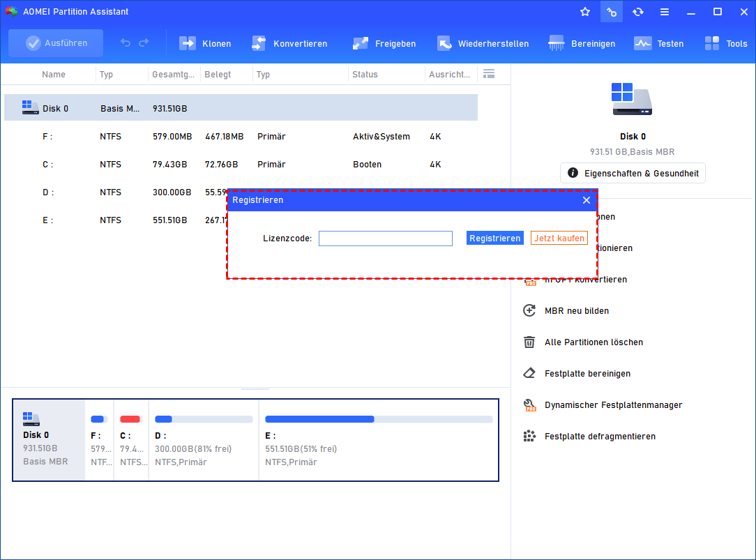Open the Bereinigen toolbar option
The height and width of the screenshot is (560, 756).
click(582, 44)
